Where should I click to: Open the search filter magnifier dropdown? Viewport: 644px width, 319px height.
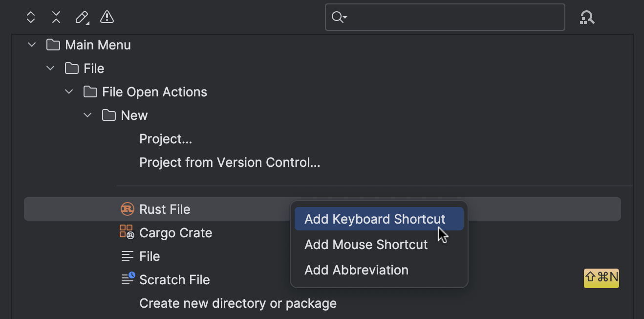click(x=339, y=17)
